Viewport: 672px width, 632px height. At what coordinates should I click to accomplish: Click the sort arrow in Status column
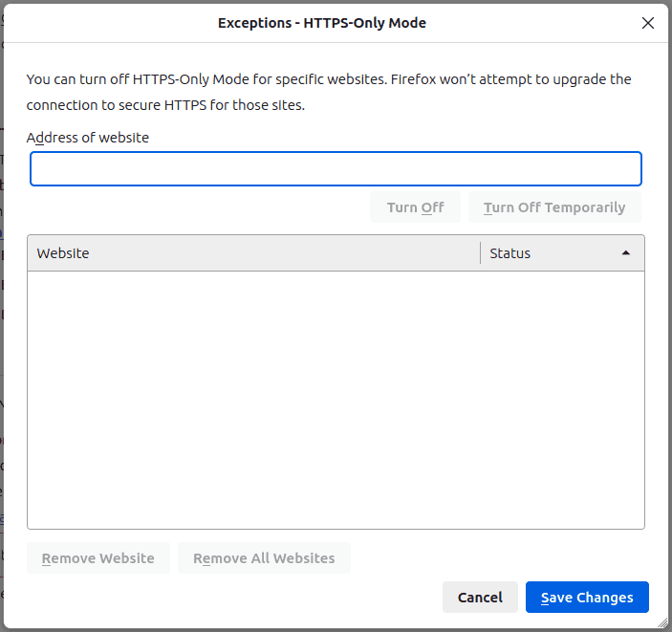(x=626, y=253)
